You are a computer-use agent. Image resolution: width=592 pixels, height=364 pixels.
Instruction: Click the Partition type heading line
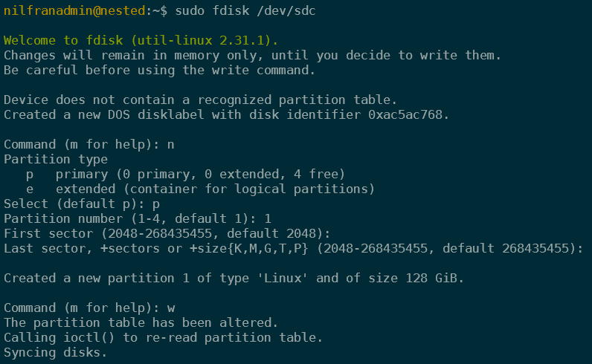tap(56, 159)
